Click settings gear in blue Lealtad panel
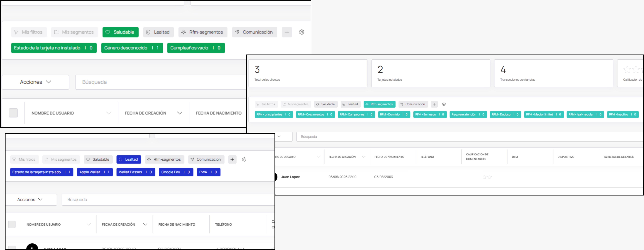644x250 pixels. click(244, 159)
